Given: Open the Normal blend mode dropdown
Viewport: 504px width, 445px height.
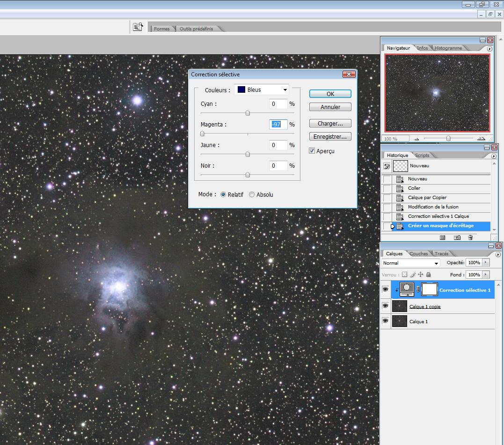Looking at the screenshot, I should click(x=411, y=263).
